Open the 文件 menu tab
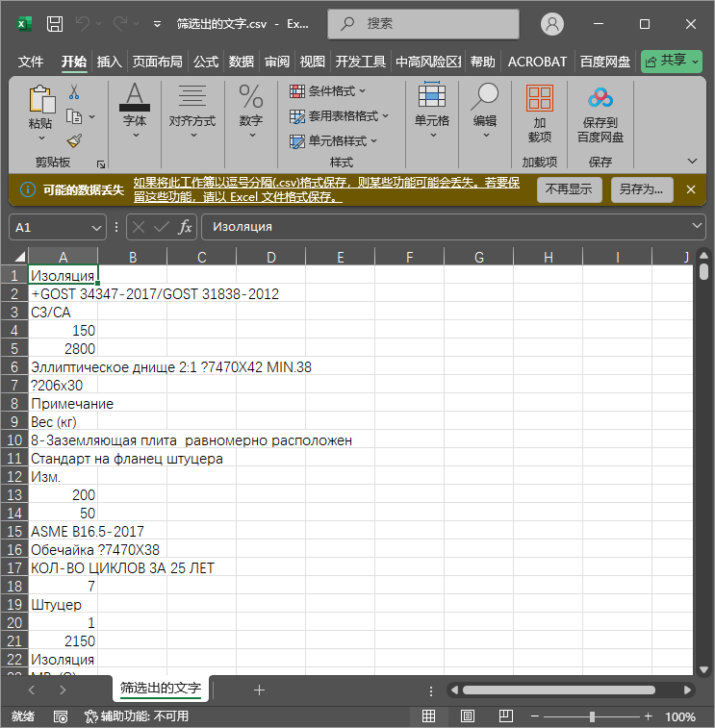This screenshot has width=715, height=728. click(x=31, y=62)
